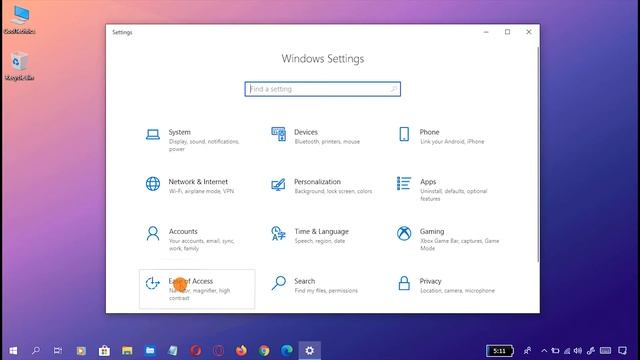Click the Settings gear on the taskbar

(310, 351)
